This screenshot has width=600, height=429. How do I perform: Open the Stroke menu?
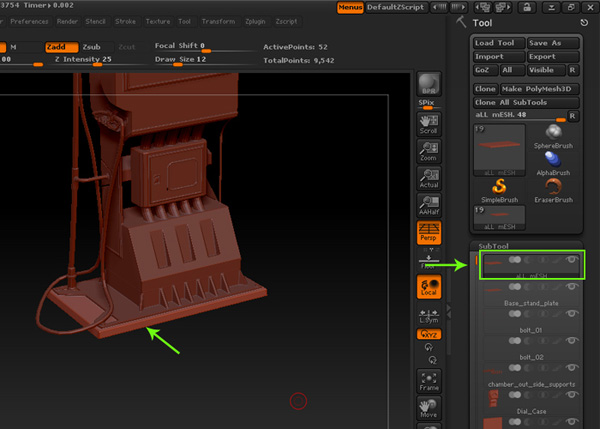(125, 21)
